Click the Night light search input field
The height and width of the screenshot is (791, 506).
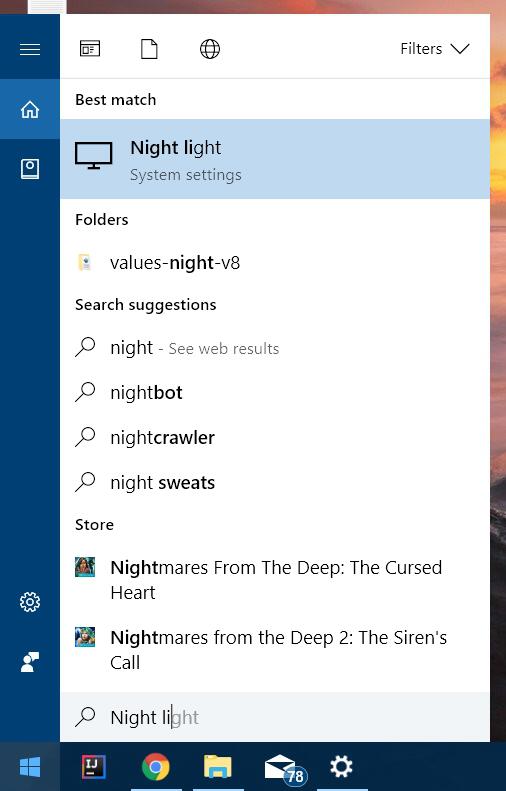[x=275, y=717]
